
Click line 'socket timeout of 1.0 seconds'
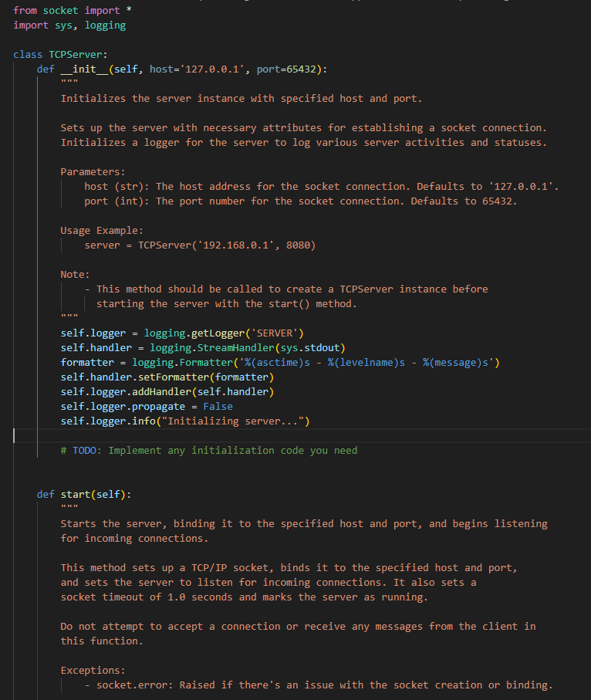click(x=244, y=597)
